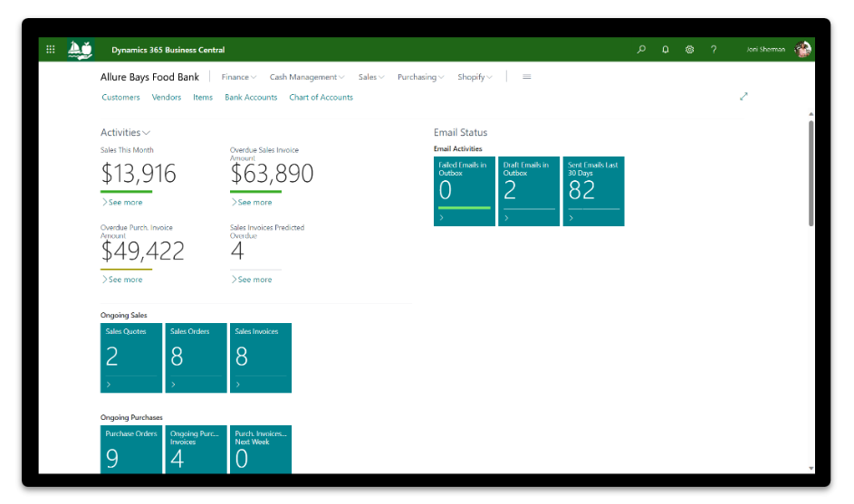Viewport: 854px width, 504px height.
Task: Open the help question mark icon
Action: 714,50
